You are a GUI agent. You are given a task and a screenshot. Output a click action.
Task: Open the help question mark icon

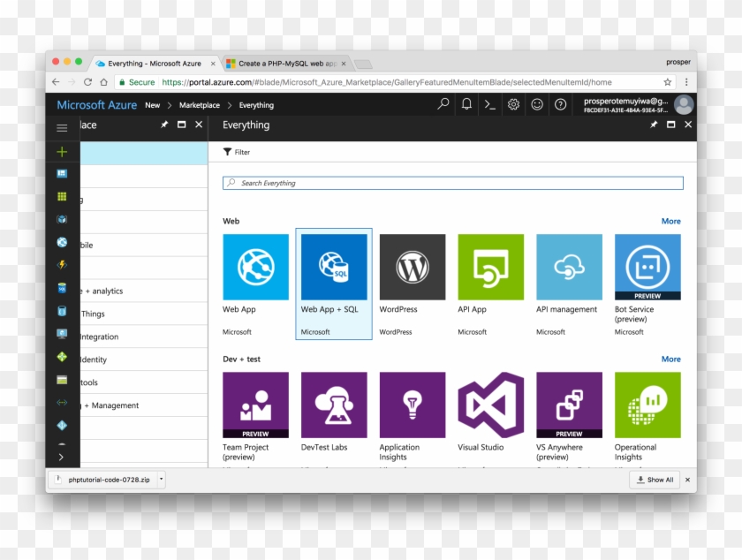(x=559, y=104)
